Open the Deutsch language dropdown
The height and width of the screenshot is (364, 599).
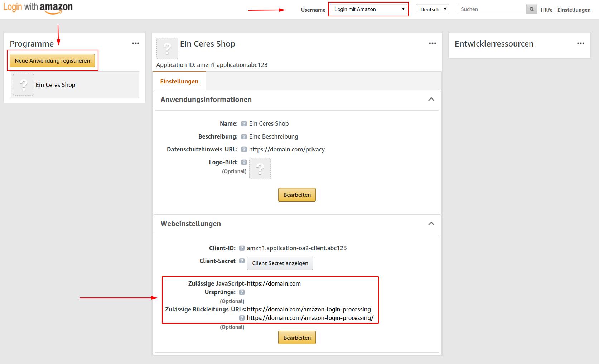click(433, 9)
